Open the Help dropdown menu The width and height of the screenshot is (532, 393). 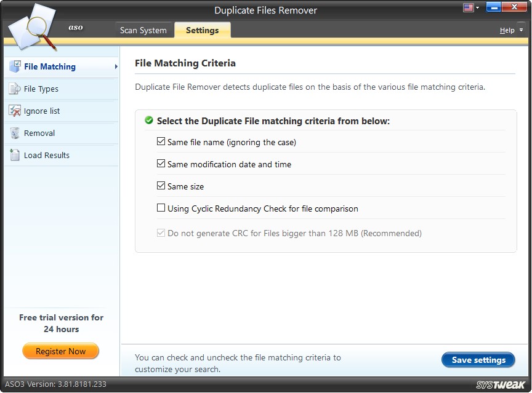[508, 30]
